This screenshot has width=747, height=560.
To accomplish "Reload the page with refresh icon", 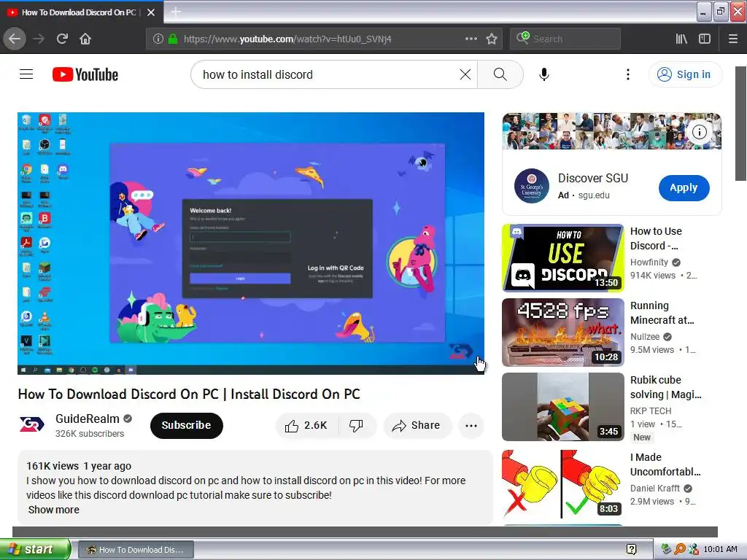I will (x=62, y=39).
